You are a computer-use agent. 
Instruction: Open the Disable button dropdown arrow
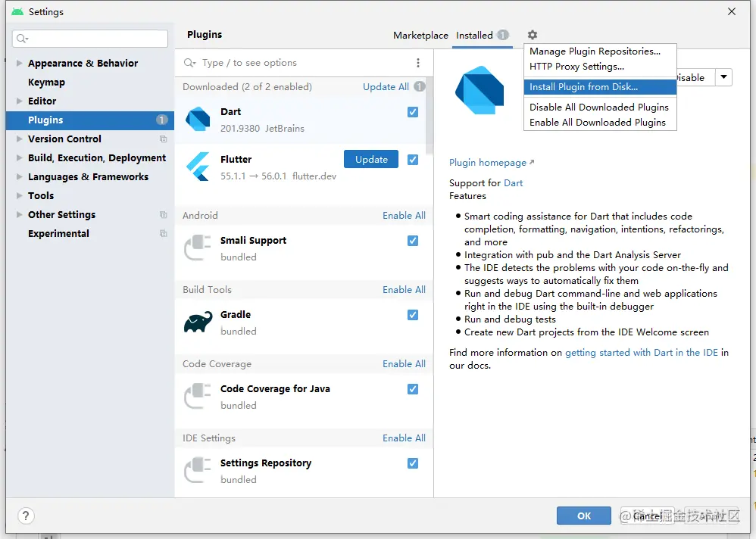(723, 77)
